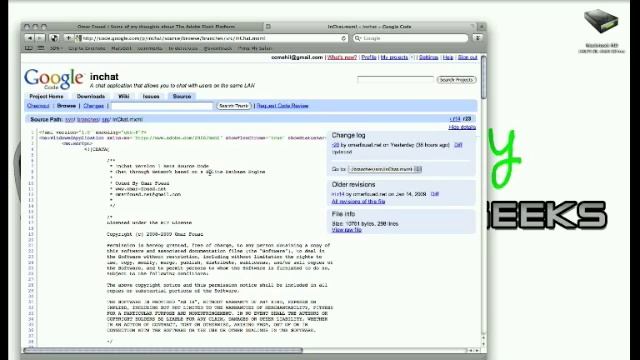Screen dimensions: 640x360
Task: Click the browser address bar URL field
Action: click(x=212, y=38)
